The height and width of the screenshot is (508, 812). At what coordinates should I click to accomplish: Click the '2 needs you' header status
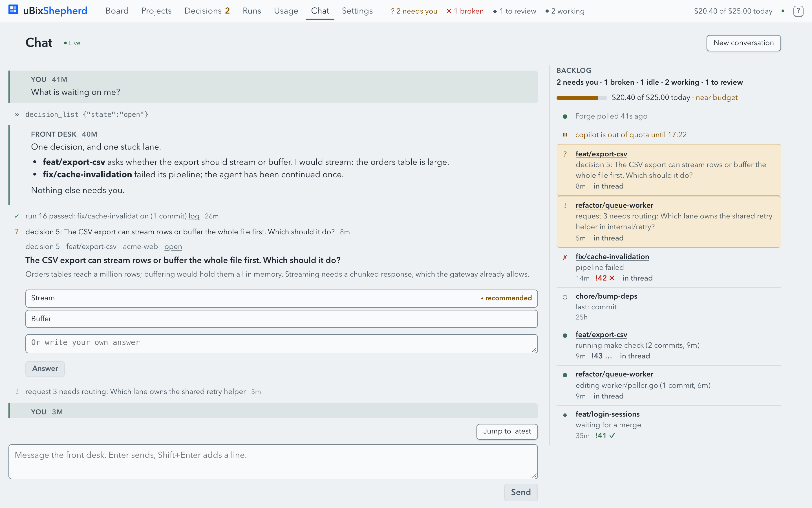(x=414, y=11)
